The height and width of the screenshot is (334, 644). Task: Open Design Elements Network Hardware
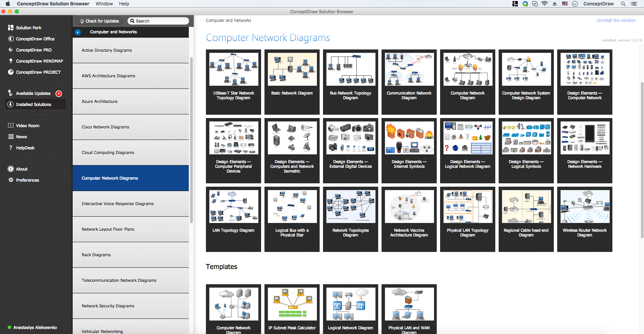tap(585, 151)
